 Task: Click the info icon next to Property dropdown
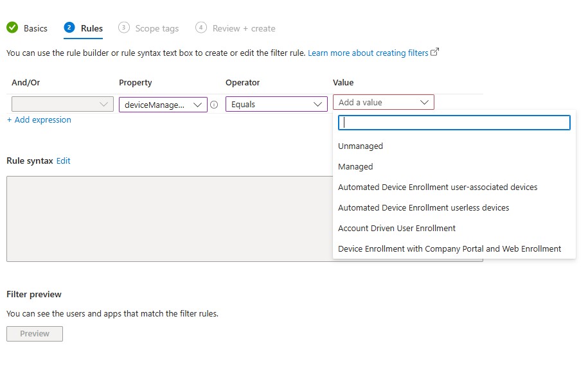tap(214, 104)
